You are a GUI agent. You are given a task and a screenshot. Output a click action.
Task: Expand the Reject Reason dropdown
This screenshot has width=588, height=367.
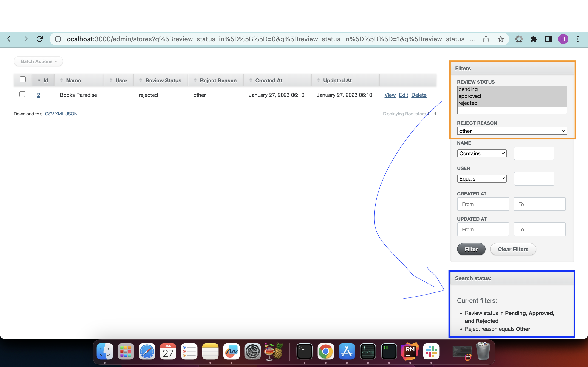click(x=512, y=131)
